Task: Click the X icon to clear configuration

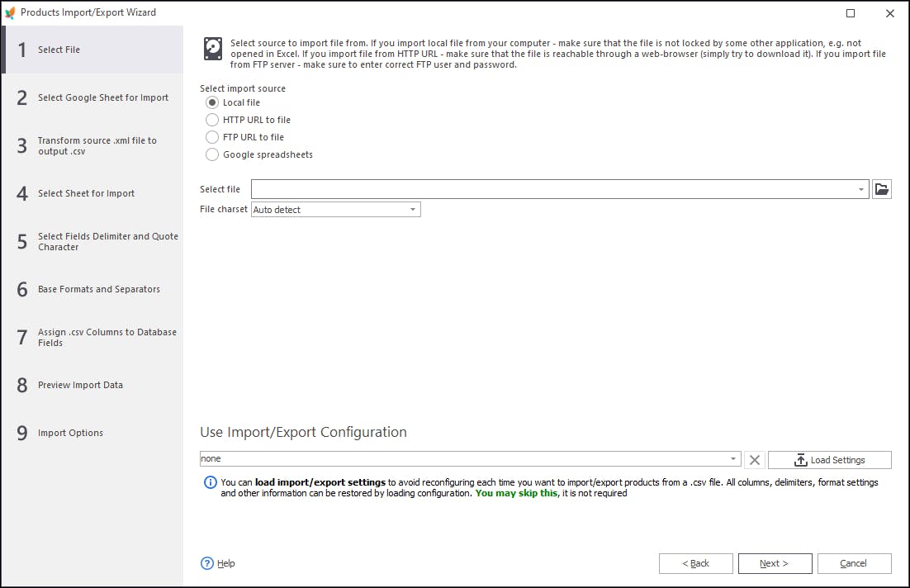Action: (755, 460)
